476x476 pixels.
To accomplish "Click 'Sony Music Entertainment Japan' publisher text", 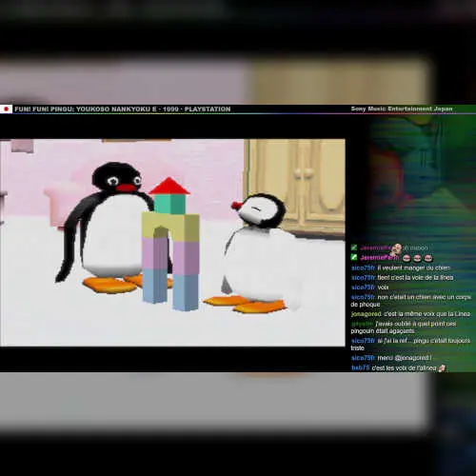I will pyautogui.click(x=402, y=109).
